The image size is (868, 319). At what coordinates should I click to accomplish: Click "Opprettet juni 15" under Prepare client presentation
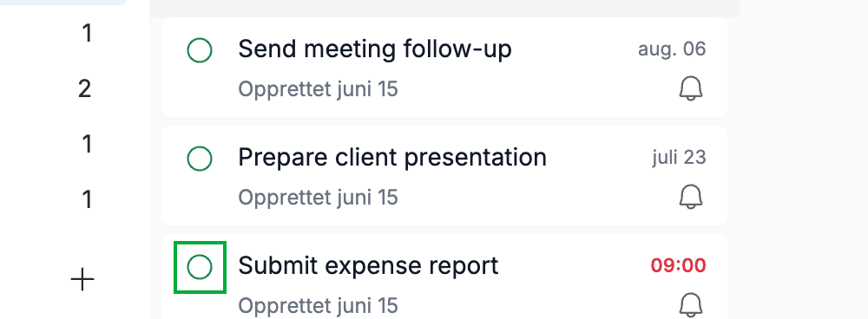click(x=318, y=198)
